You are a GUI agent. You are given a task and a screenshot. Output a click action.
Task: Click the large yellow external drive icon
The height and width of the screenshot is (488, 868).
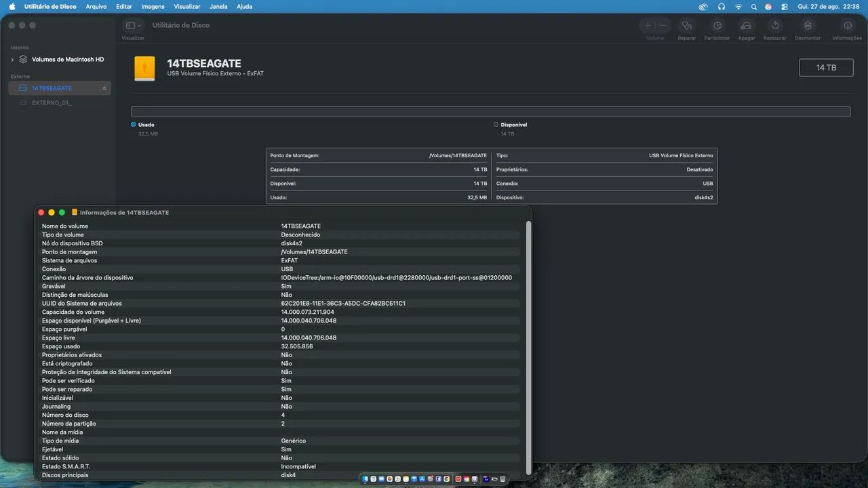(144, 68)
